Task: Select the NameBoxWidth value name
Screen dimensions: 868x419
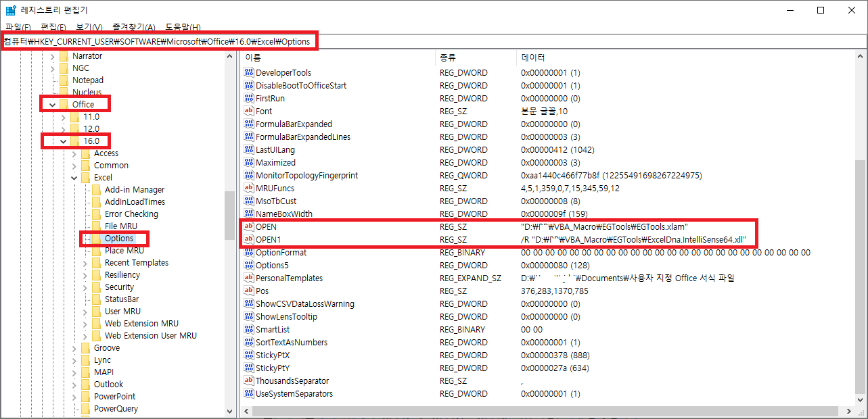Action: pos(284,214)
